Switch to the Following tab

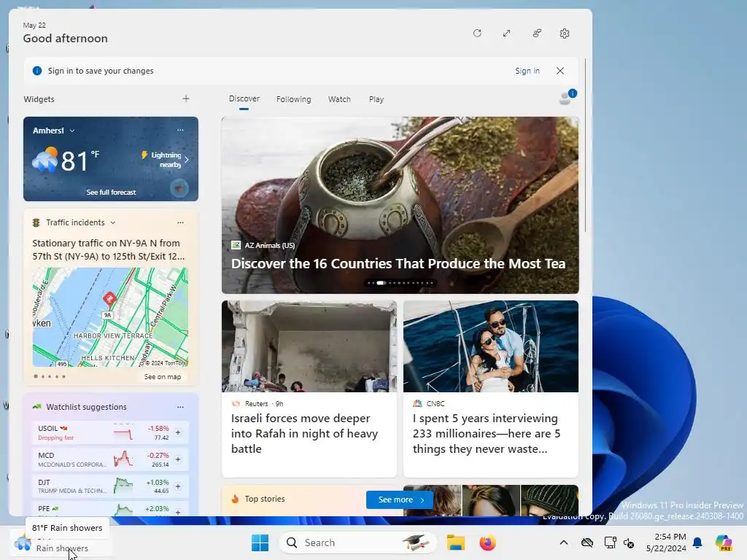293,99
